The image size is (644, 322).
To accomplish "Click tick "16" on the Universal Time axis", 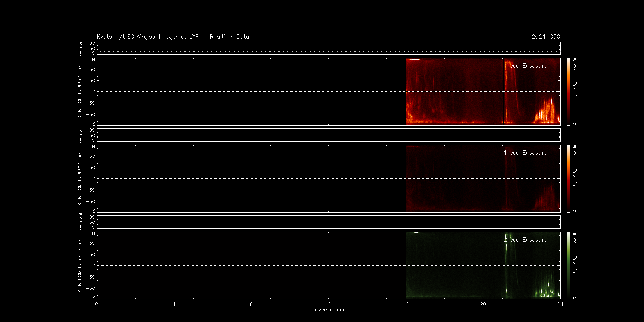I will [x=406, y=304].
